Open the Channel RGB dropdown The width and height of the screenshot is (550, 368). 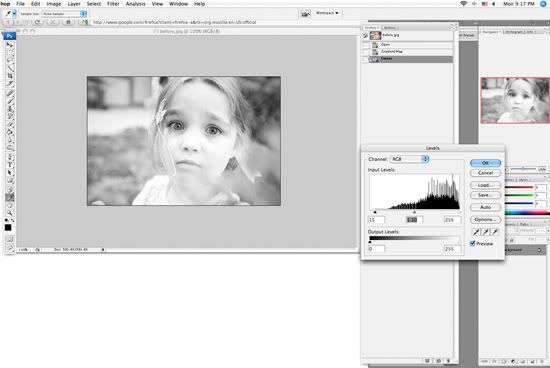tap(409, 159)
